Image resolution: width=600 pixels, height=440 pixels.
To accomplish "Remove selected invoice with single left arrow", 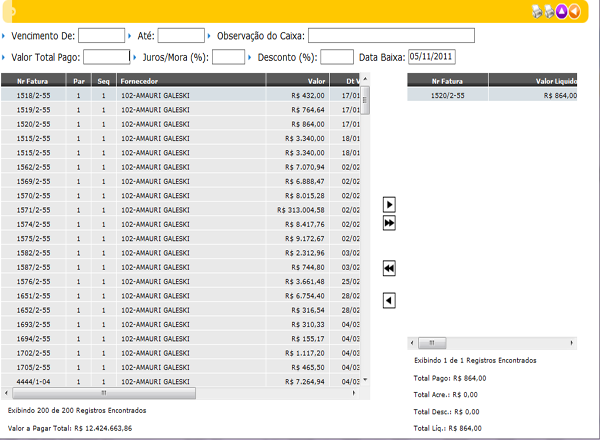I will click(x=389, y=300).
